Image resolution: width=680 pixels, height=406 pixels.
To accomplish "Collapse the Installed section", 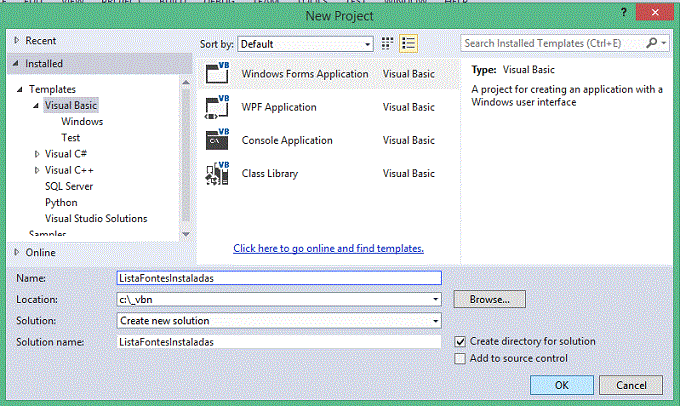I will (x=16, y=63).
